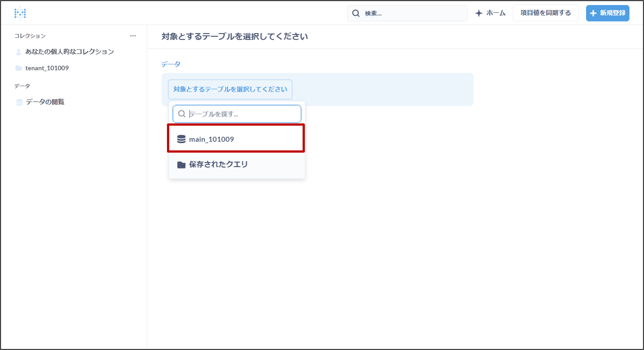
Task: Open the 対象とするテーブルを選択してください table picker
Action: [230, 89]
